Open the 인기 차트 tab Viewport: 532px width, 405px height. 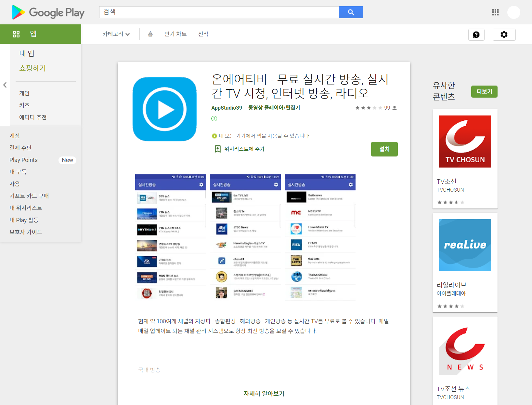175,34
